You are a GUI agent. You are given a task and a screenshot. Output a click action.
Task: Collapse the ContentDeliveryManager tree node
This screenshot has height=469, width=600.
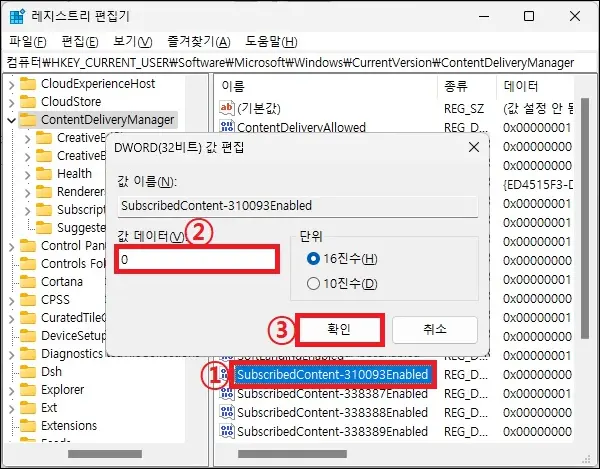11,121
